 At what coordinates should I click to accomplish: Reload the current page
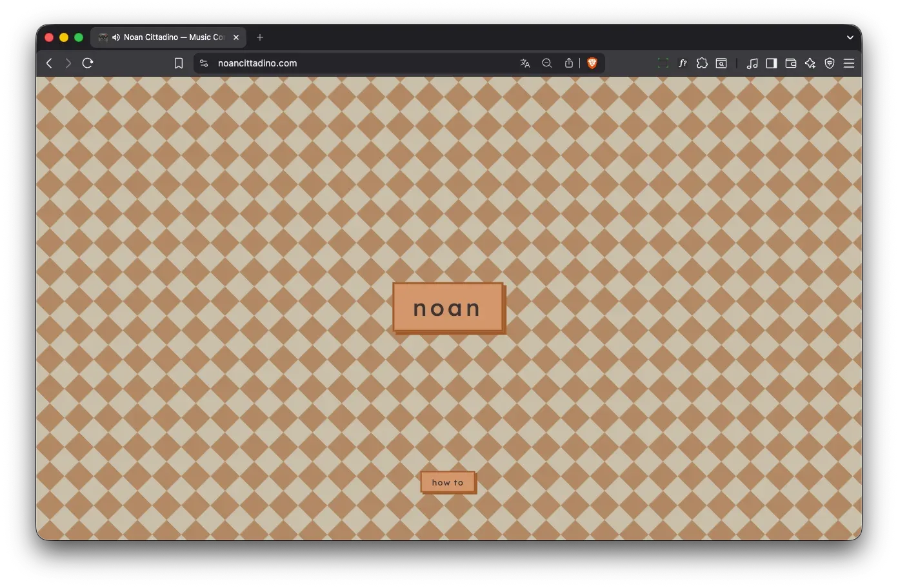point(88,63)
